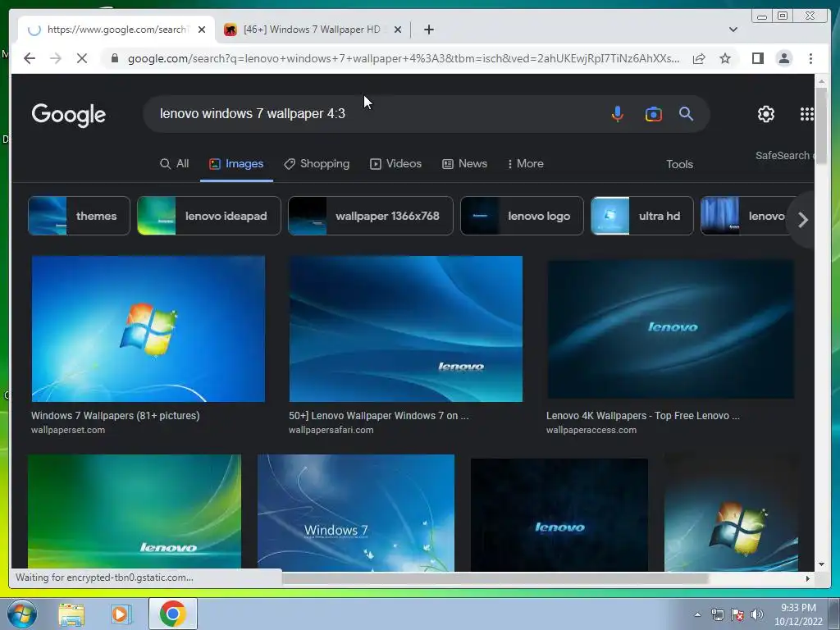Screen dimensions: 840x630
Task: Search by image with camera icon
Action: [653, 114]
